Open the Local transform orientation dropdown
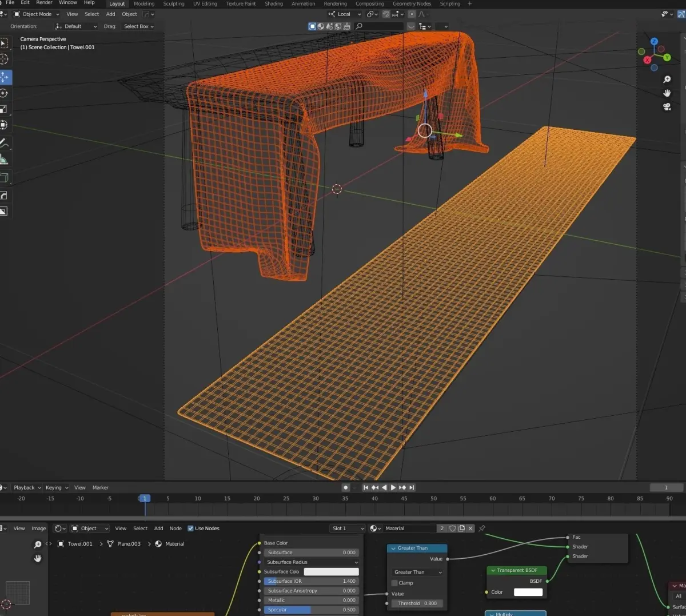Screen dimensions: 686x616 coord(345,14)
